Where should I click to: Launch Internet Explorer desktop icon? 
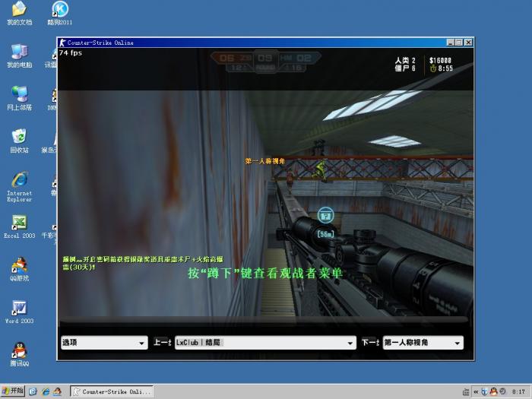19,187
